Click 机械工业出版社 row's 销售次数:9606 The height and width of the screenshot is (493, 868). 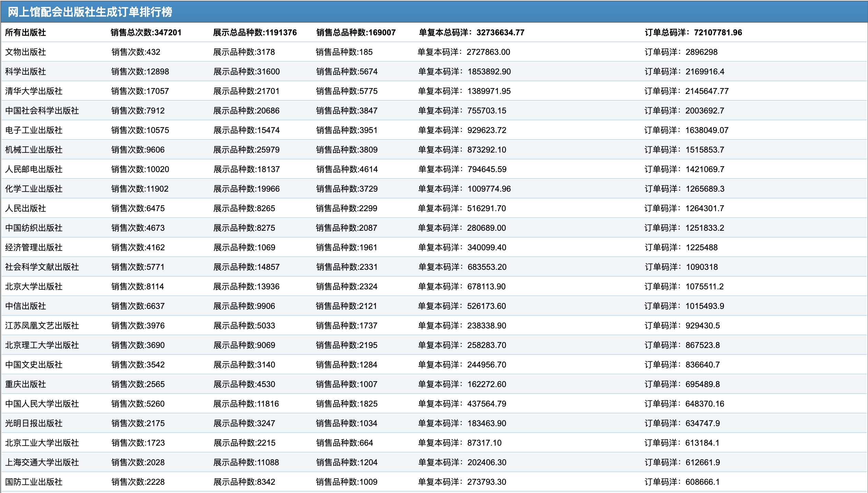click(138, 150)
